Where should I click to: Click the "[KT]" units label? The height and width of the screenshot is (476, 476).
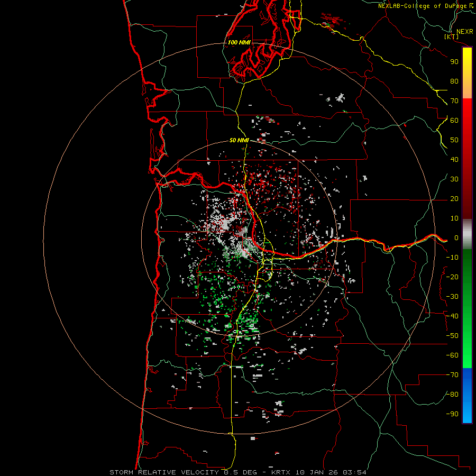(x=452, y=36)
